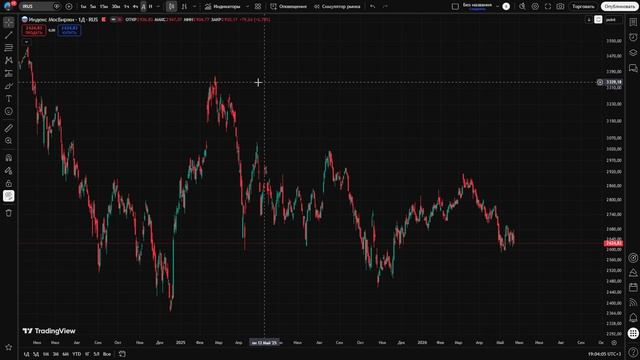The image size is (640, 360).
Task: Take a snapshot with the camera icon
Action: [560, 7]
